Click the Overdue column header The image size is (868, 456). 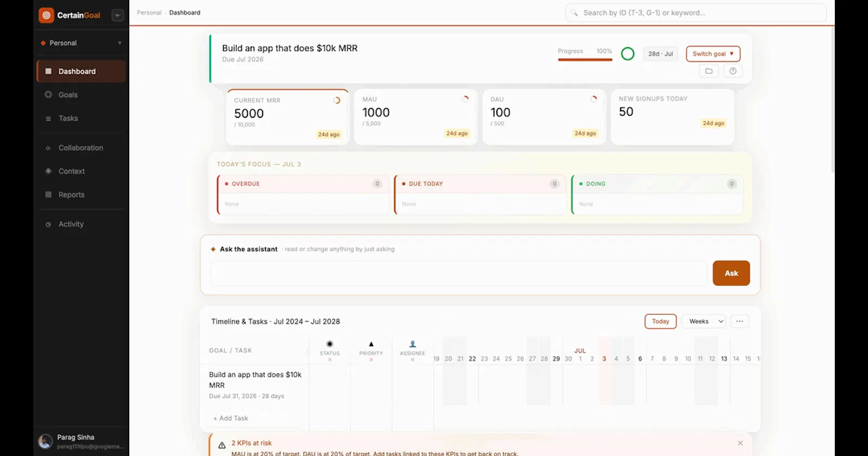click(303, 184)
